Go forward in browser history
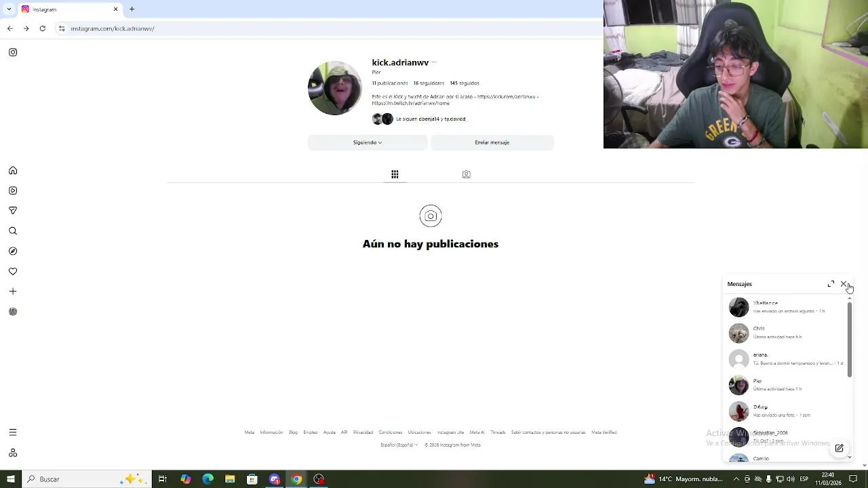 (26, 28)
